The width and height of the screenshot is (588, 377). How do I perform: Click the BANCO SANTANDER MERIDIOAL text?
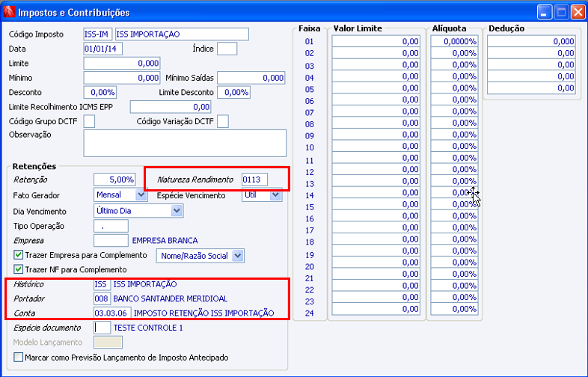[x=171, y=298]
